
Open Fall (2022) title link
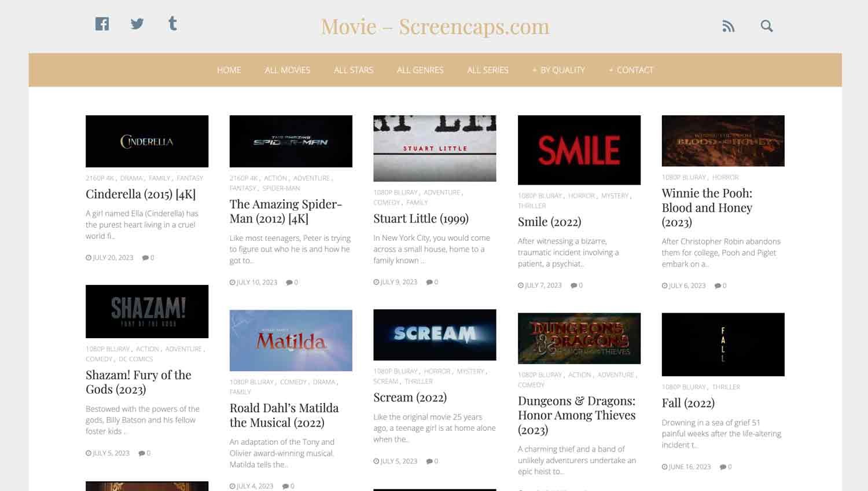coord(688,403)
